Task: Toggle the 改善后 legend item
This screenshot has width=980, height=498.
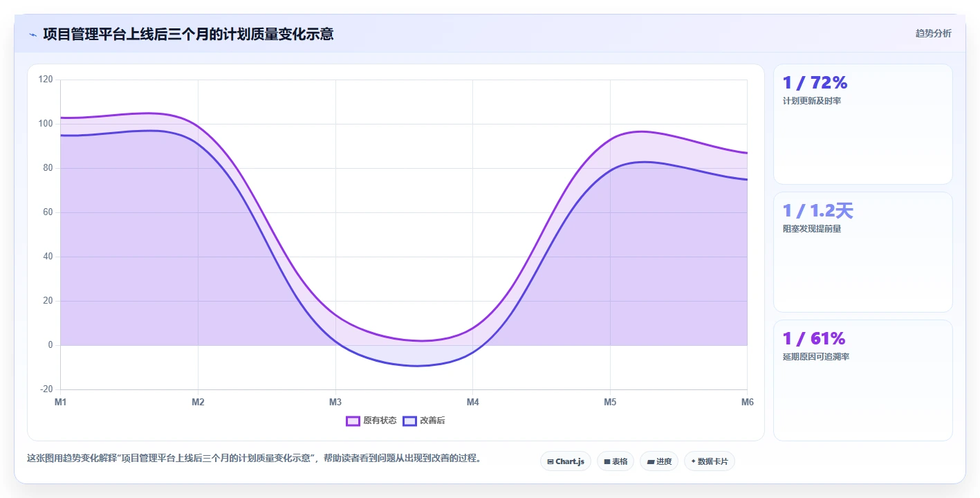Action: (x=424, y=421)
